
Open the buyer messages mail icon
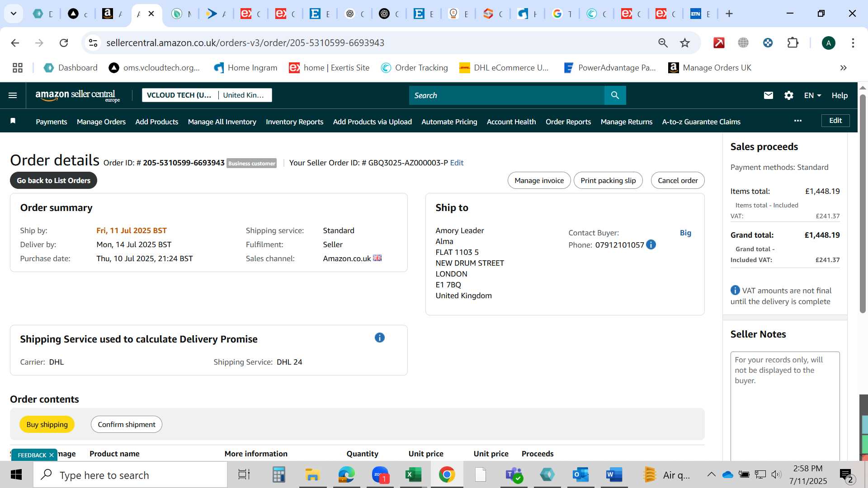point(768,95)
